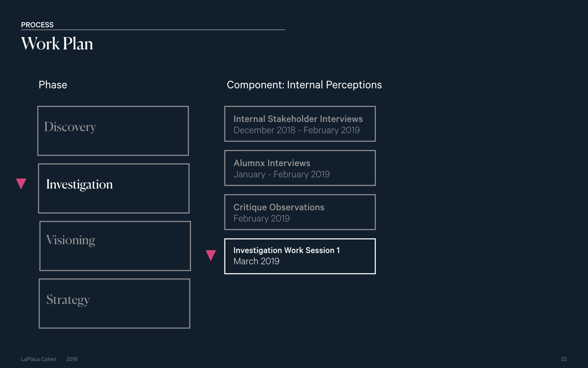This screenshot has height=368, width=588.
Task: Select the Strategy phase box
Action: [114, 304]
